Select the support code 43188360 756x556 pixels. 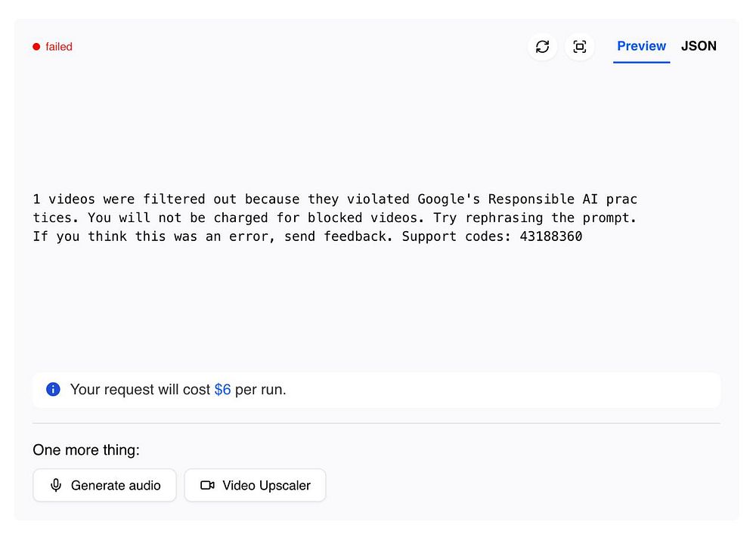pos(551,236)
